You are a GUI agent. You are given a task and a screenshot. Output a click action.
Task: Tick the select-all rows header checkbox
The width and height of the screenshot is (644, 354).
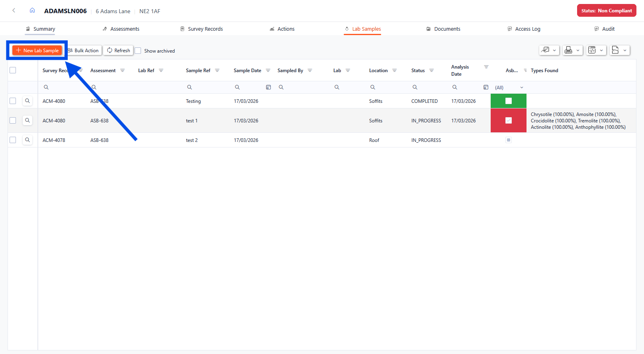13,71
